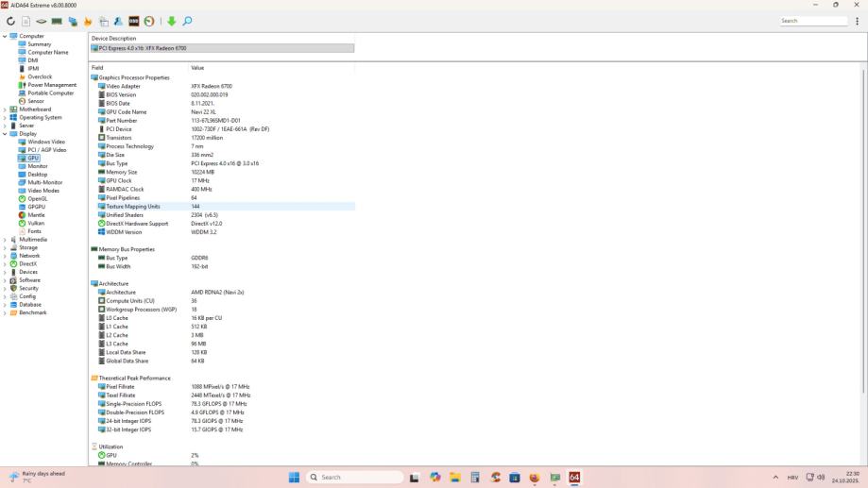
Task: Select the GPGPU tree item
Action: tap(37, 207)
